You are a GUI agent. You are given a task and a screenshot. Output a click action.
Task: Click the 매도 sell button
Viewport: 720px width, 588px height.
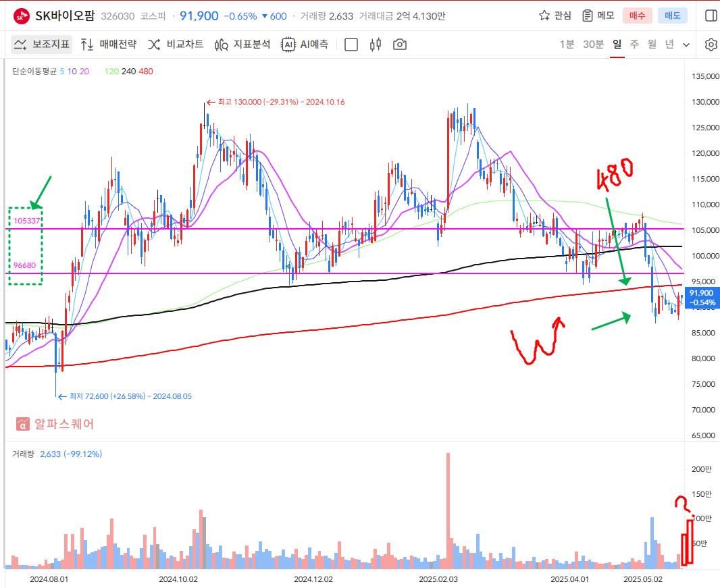[x=673, y=16]
